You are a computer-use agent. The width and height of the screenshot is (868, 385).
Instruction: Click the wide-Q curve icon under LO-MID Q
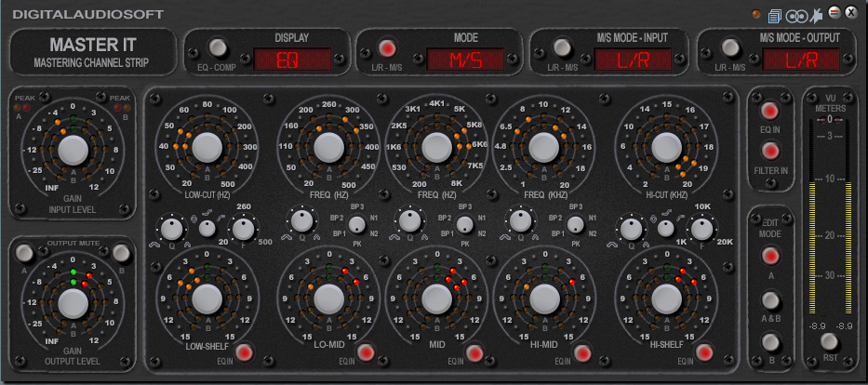coord(287,237)
